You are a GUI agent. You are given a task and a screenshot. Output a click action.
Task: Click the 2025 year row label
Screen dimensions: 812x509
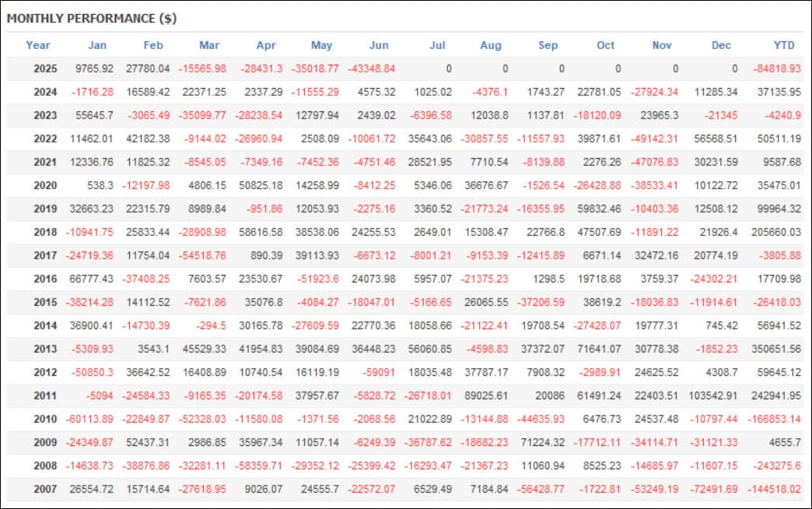(x=45, y=68)
